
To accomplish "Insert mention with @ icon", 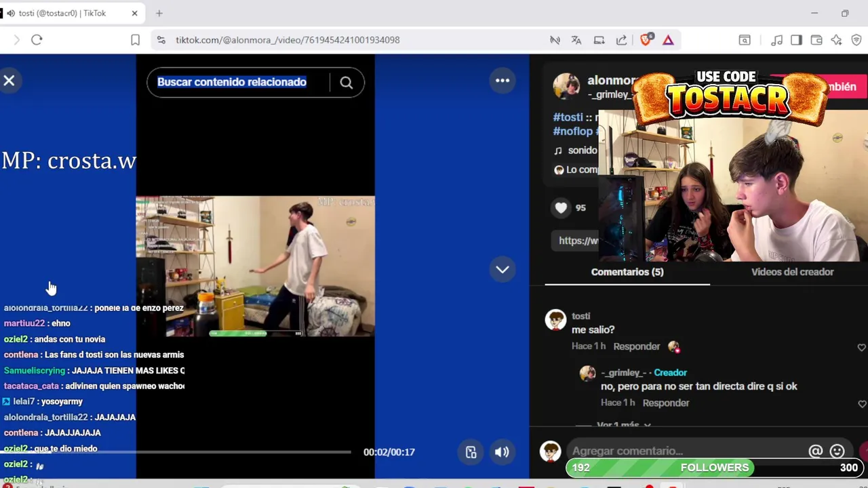I will click(x=815, y=451).
